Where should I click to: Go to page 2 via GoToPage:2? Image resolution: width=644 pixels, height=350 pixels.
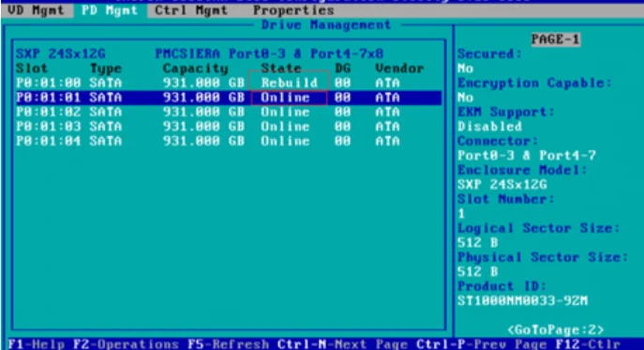[x=555, y=330]
